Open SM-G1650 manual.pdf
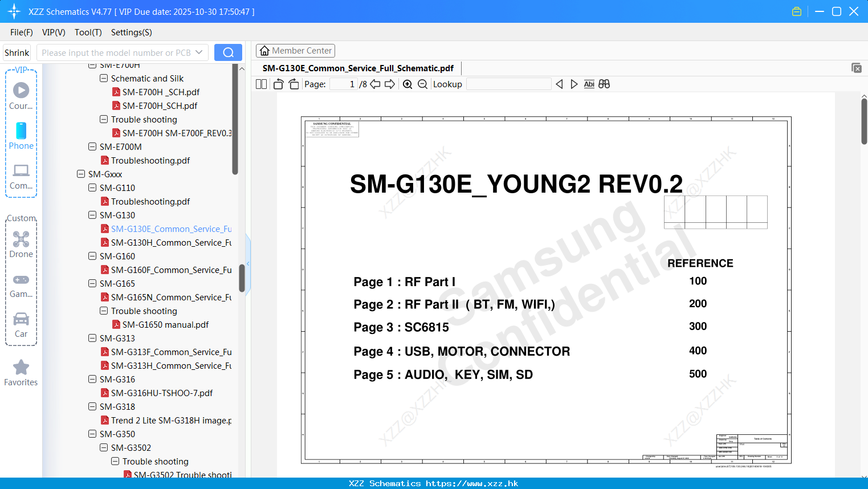Viewport: 868px width, 489px height. tap(160, 324)
